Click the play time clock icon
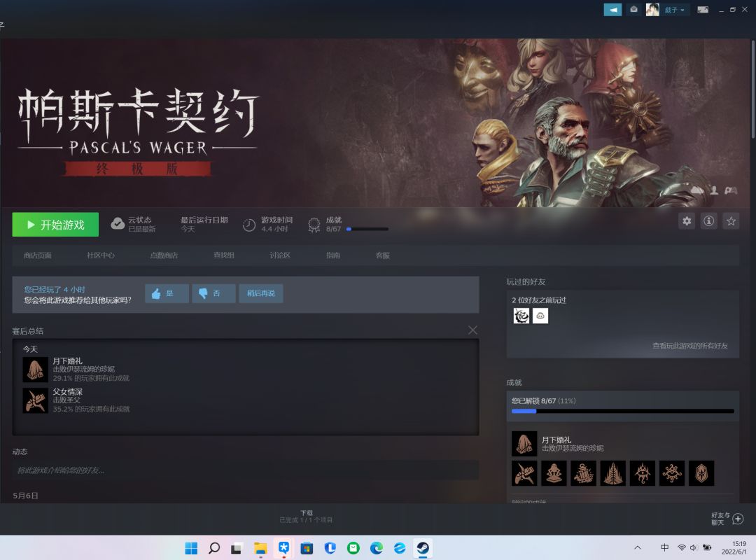756x560 pixels. [248, 225]
